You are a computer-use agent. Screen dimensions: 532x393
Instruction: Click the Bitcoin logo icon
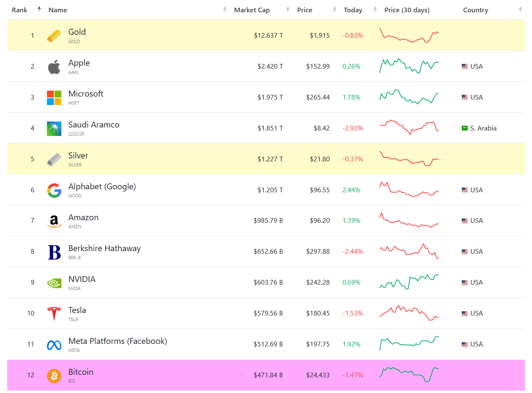pyautogui.click(x=54, y=375)
